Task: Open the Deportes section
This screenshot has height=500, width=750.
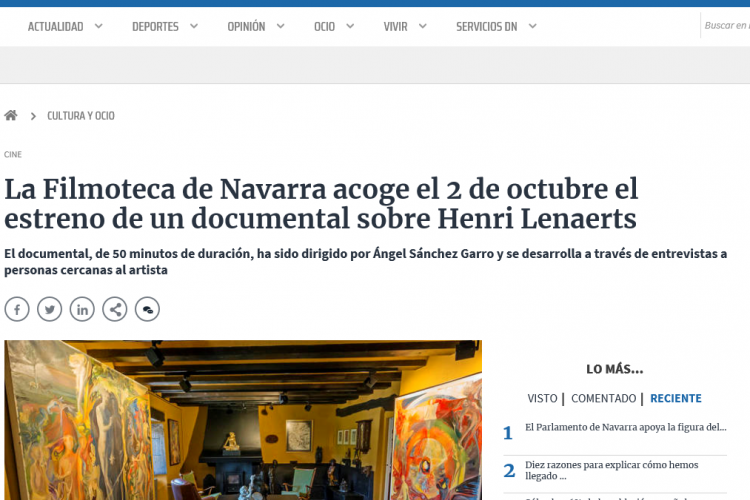Action: pos(155,27)
